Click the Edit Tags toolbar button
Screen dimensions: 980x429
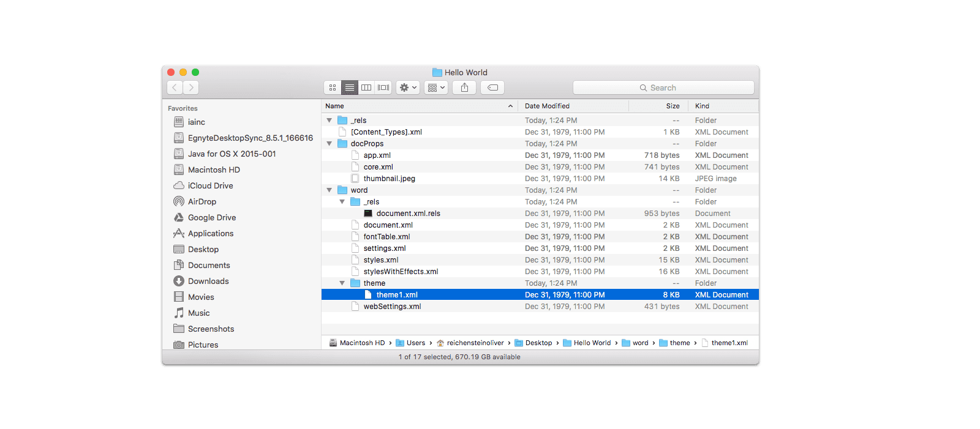tap(492, 88)
